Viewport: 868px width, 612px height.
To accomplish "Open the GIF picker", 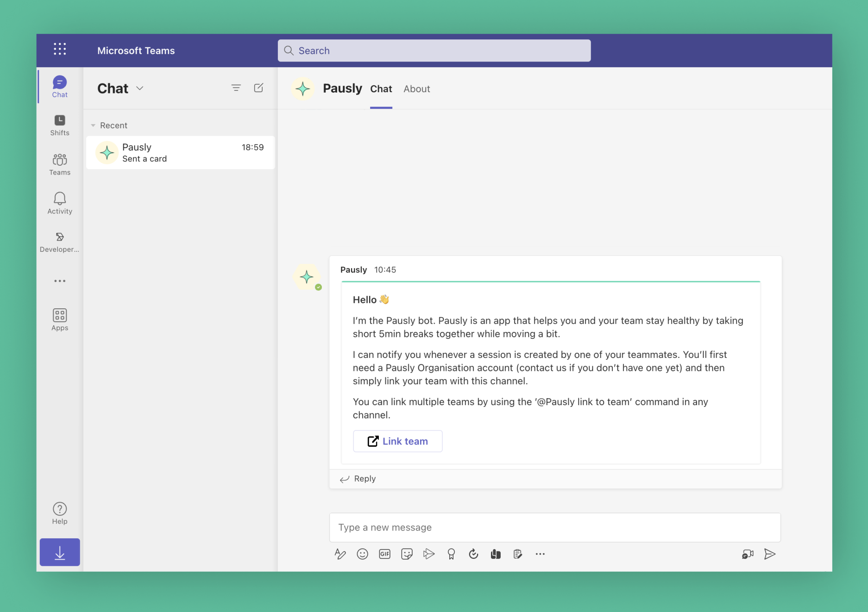I will click(x=384, y=554).
